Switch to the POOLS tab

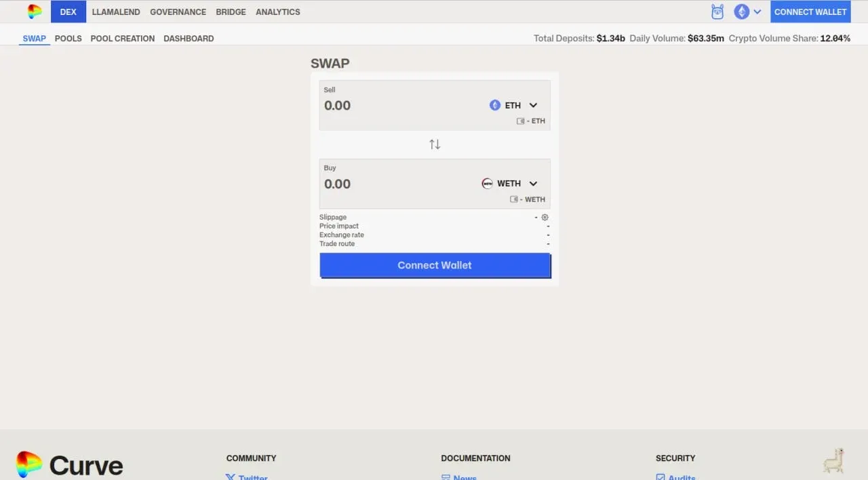point(68,39)
